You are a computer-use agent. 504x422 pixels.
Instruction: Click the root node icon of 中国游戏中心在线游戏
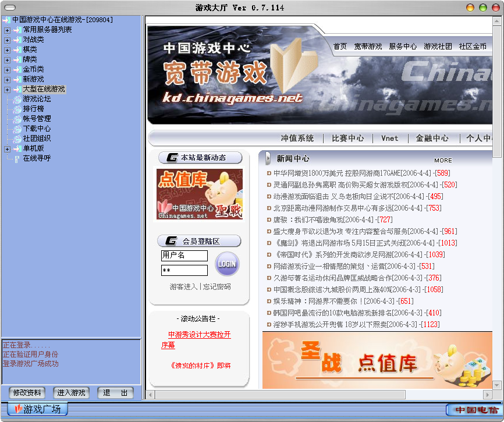6,20
